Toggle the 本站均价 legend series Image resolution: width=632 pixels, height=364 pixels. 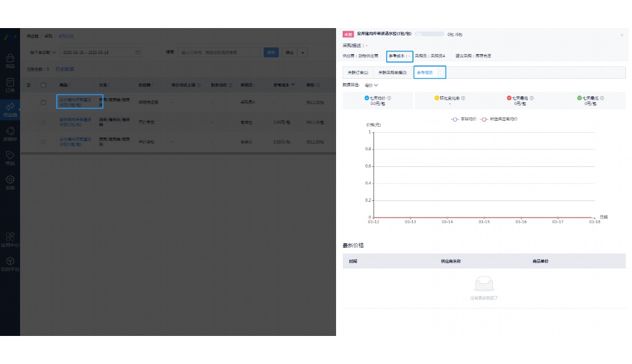(460, 119)
